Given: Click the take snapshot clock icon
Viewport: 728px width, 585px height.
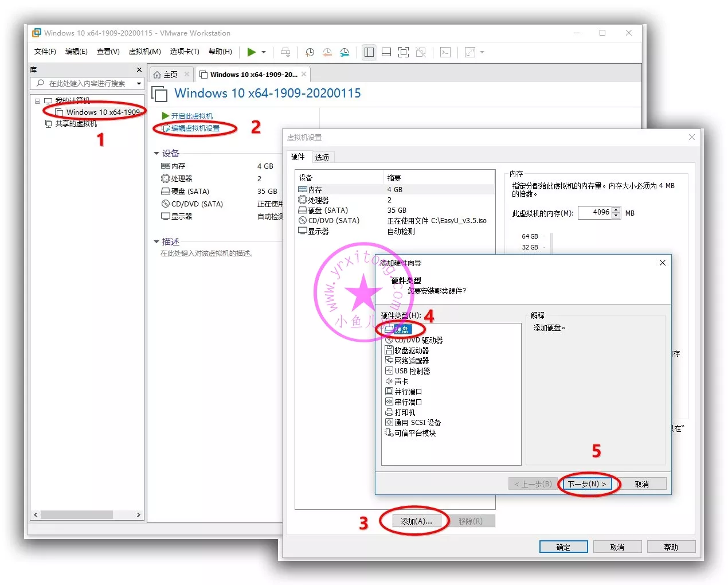Looking at the screenshot, I should 310,52.
